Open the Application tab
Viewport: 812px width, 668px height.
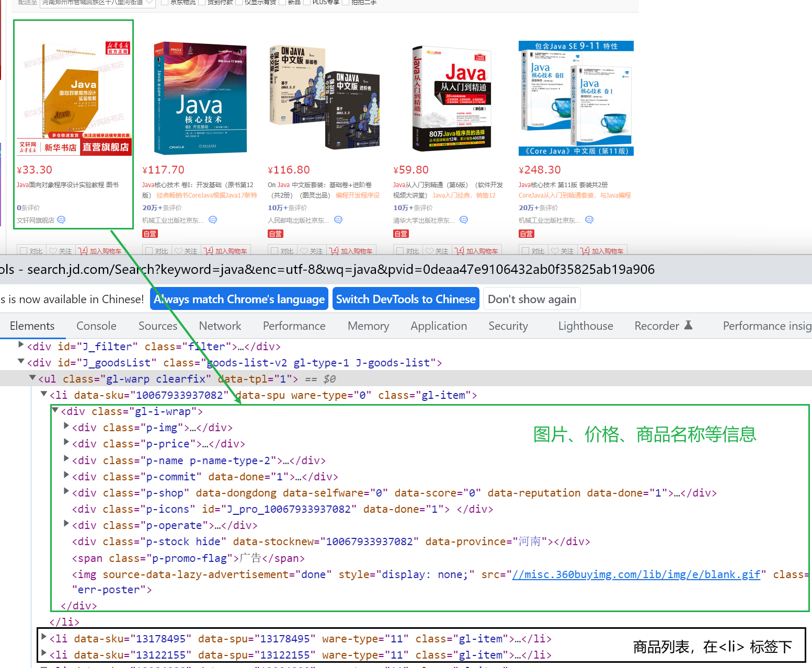point(439,326)
